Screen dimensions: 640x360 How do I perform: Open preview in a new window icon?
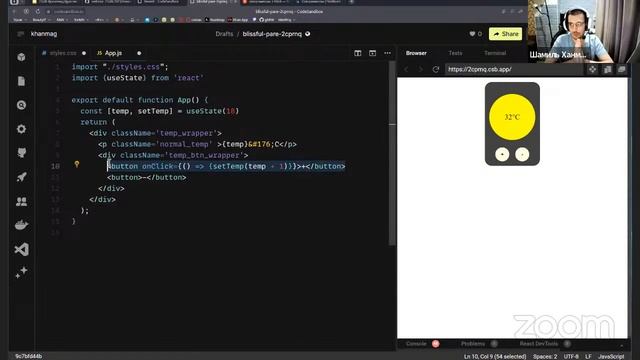(622, 69)
